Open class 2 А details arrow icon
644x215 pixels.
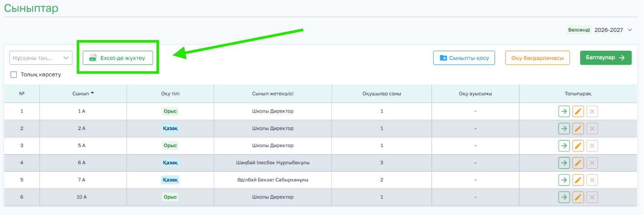[x=564, y=128]
